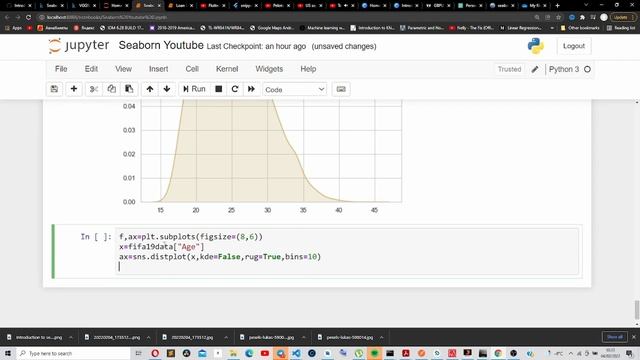Click the browser Update button

(x=622, y=17)
